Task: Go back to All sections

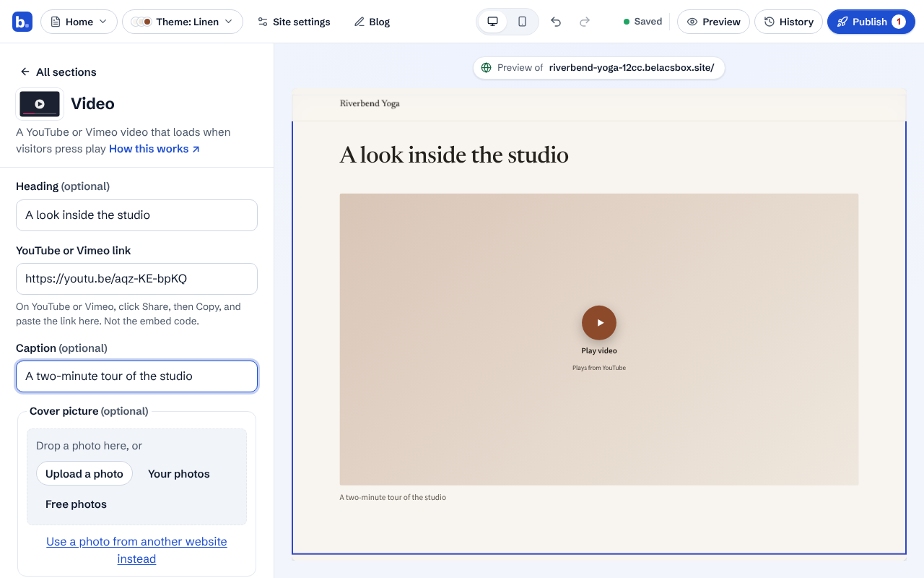Action: (58, 72)
